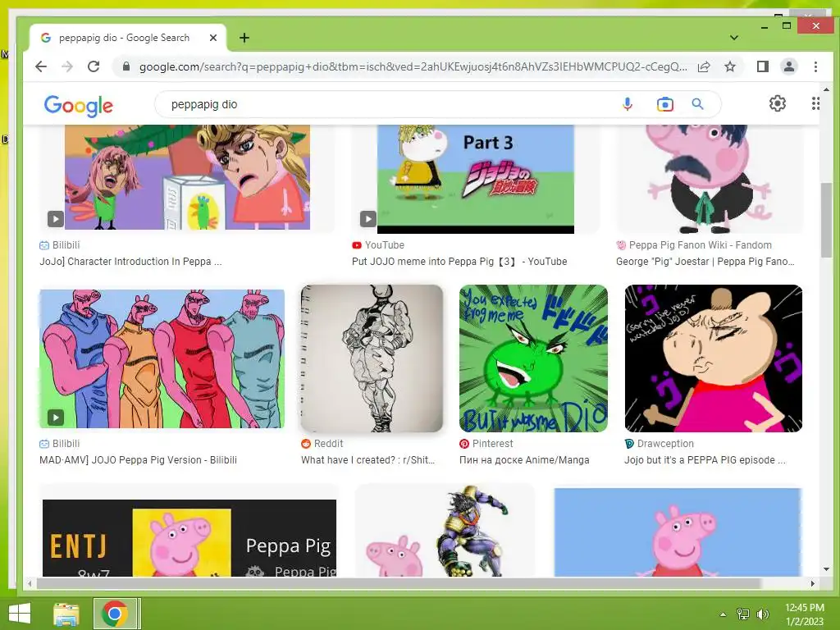Open the Bilibili JoJo Character Introduction thumbnail
Viewport: 840px width, 630px height.
[x=188, y=177]
